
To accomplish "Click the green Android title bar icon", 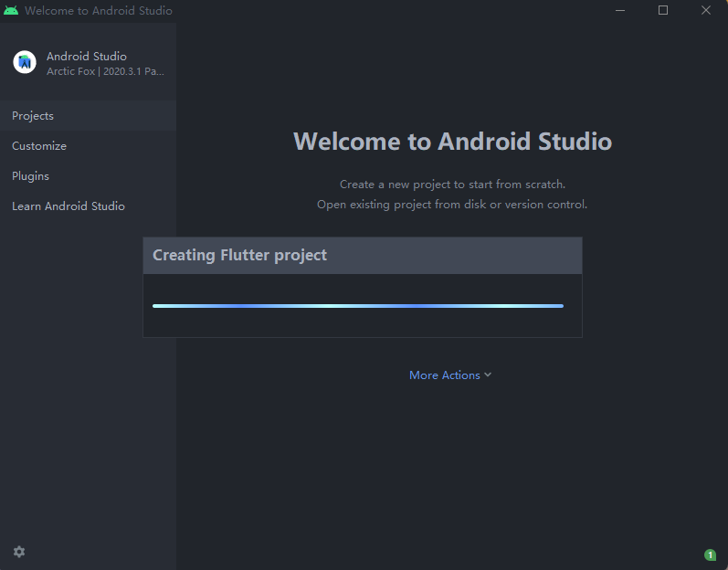I will pyautogui.click(x=11, y=10).
